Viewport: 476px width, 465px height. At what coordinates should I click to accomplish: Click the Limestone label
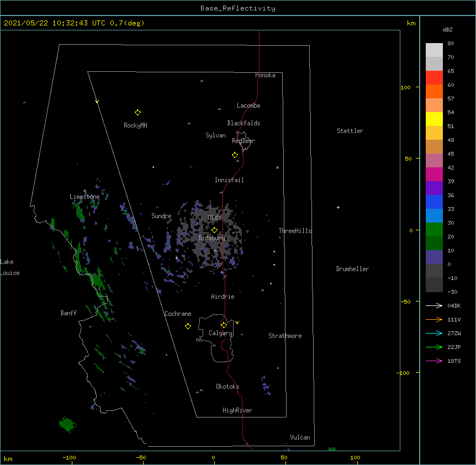point(84,197)
